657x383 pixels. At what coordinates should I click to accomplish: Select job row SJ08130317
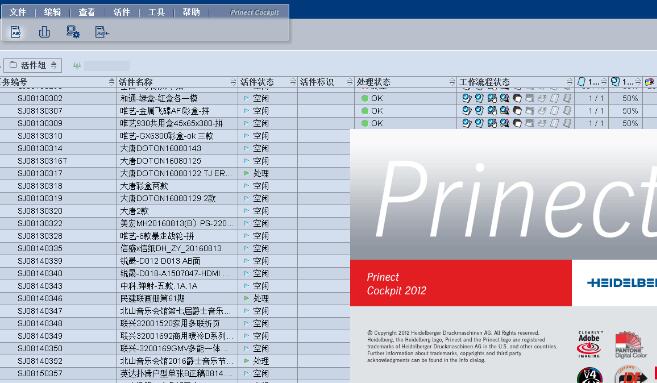tap(175, 173)
